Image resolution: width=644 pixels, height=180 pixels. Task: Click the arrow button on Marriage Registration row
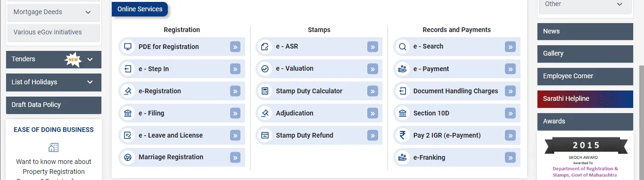point(235,157)
